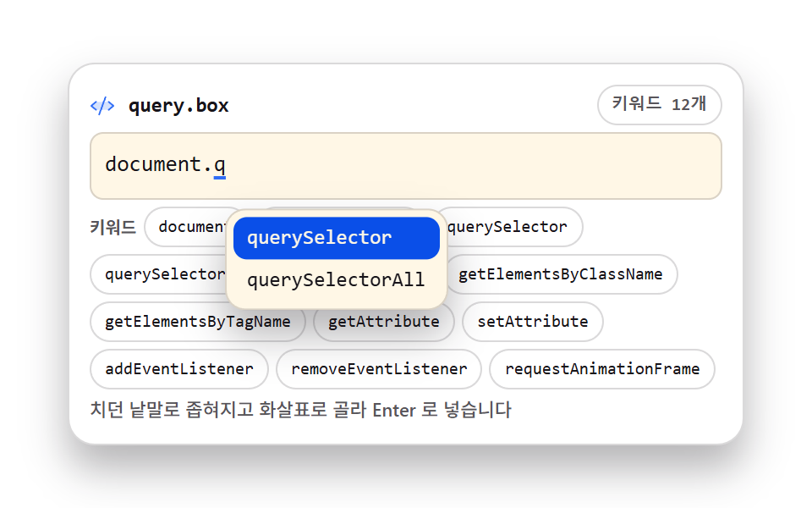Viewport: 812px width, 508px height.
Task: Click the 키워드 label before the chips
Action: coord(112,227)
